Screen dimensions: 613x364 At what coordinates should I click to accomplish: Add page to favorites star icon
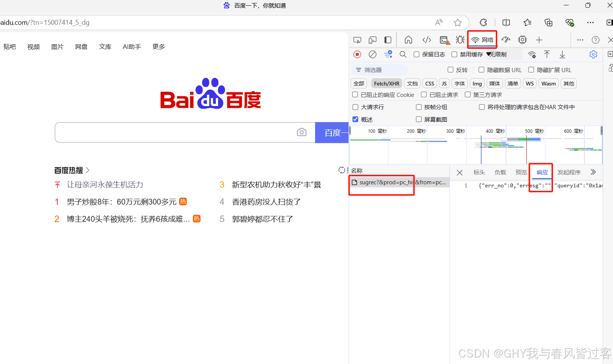tap(458, 23)
